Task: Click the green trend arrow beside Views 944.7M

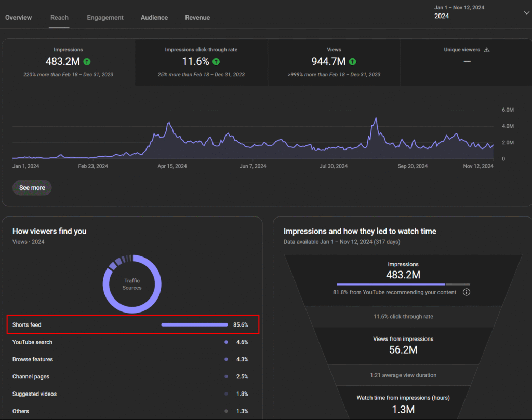Action: [353, 62]
